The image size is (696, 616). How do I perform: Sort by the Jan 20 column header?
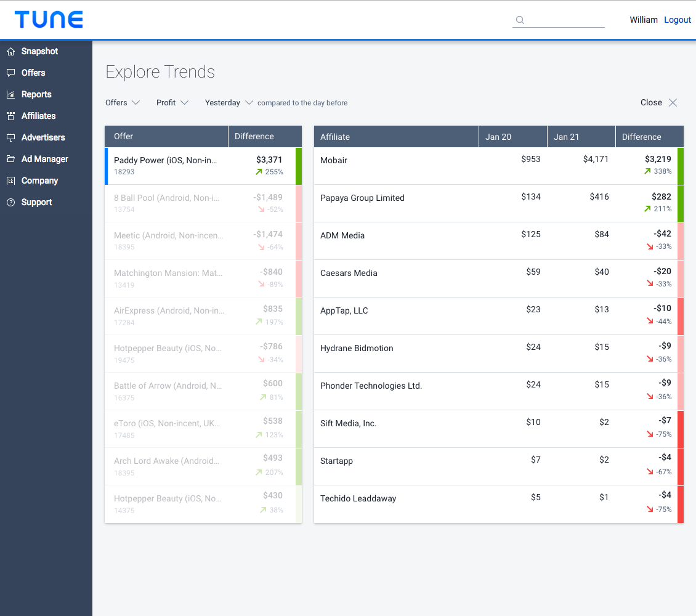coord(513,137)
